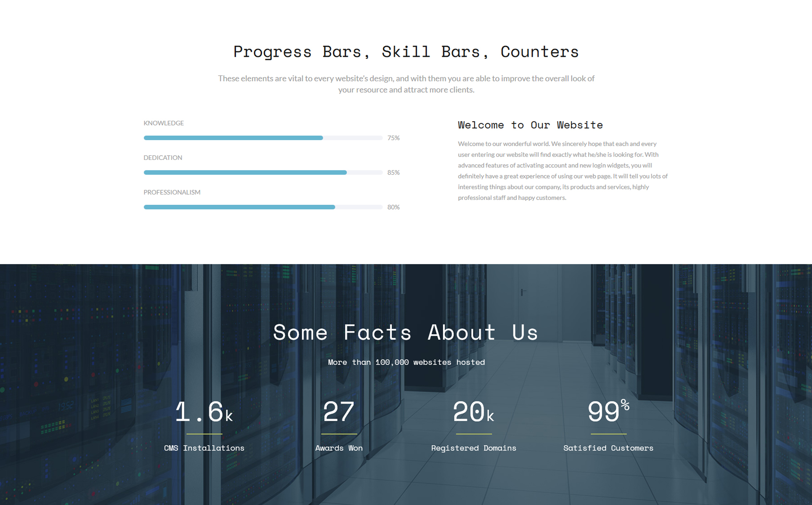Image resolution: width=812 pixels, height=505 pixels.
Task: Click the 80% value
Action: [x=393, y=207]
